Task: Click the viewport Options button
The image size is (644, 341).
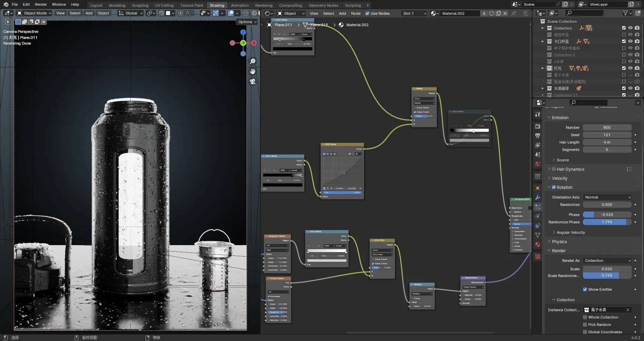Action: coord(247,22)
